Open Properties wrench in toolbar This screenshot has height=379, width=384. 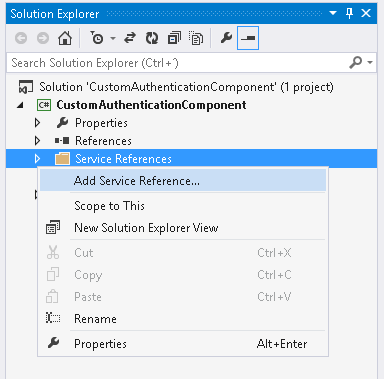(x=226, y=38)
